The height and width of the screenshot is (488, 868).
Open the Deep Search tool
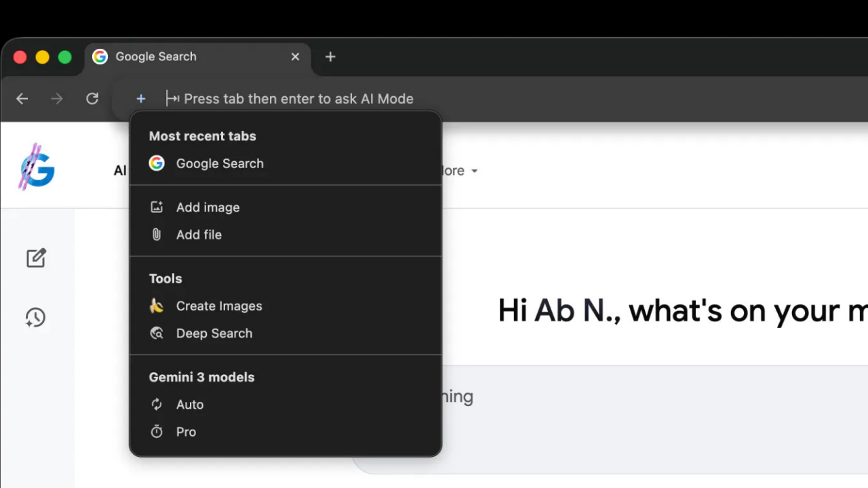[x=214, y=333]
